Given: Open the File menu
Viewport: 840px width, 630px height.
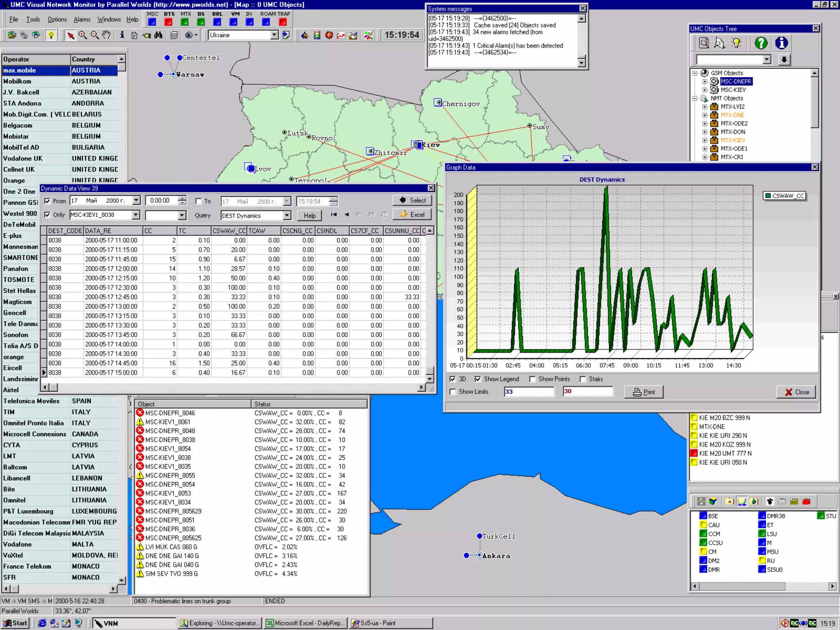Looking at the screenshot, I should (x=14, y=19).
